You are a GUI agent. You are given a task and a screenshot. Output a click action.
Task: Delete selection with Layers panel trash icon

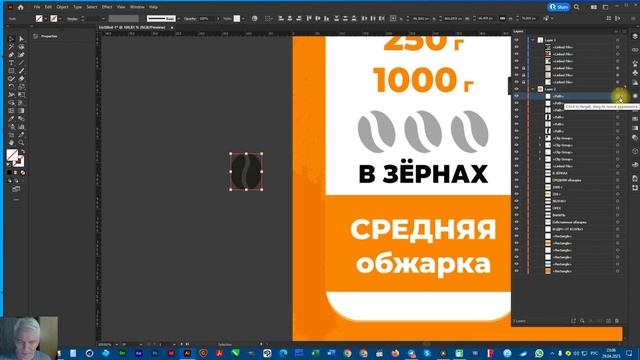pos(617,321)
